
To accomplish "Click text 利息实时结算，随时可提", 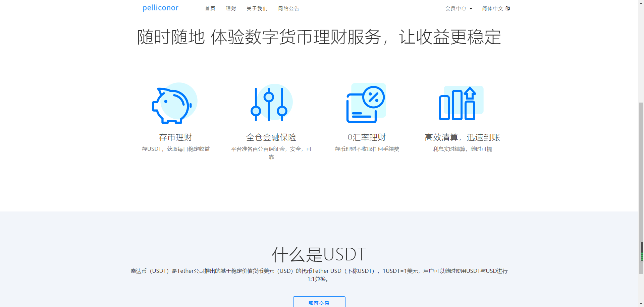I will (462, 149).
